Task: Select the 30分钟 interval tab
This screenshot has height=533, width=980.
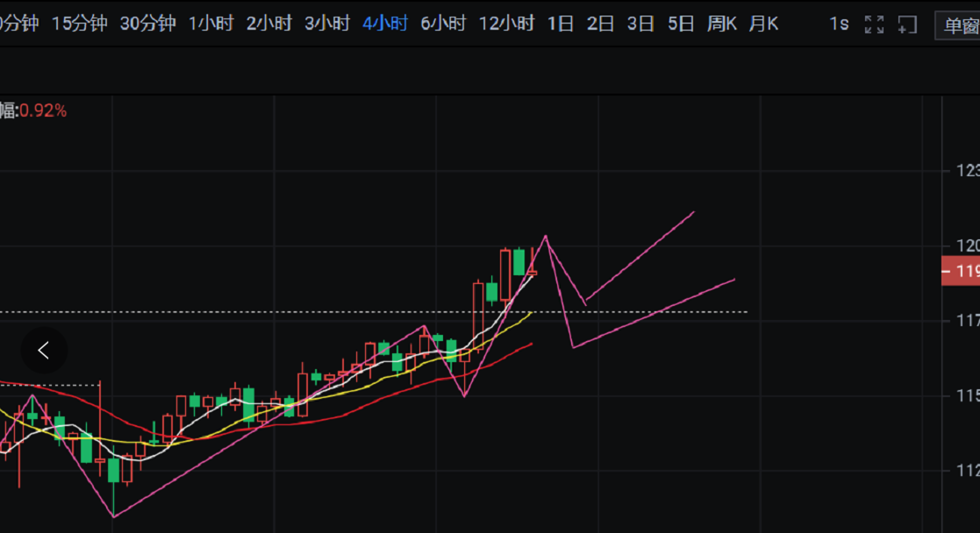Action: tap(148, 24)
